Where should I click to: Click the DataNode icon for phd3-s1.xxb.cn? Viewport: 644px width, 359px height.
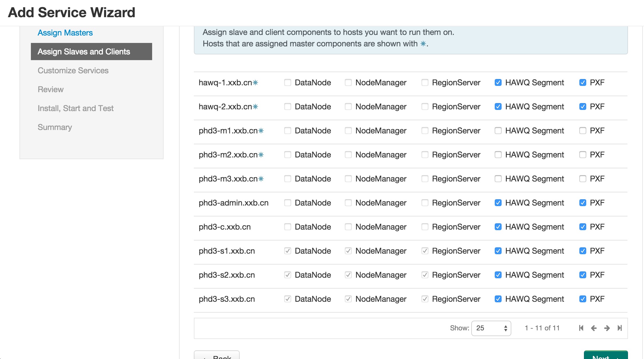click(287, 250)
